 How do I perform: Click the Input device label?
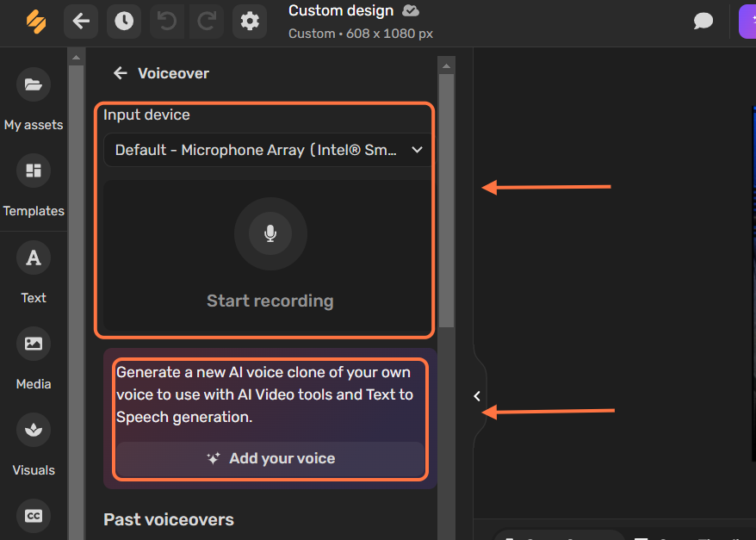tap(146, 115)
